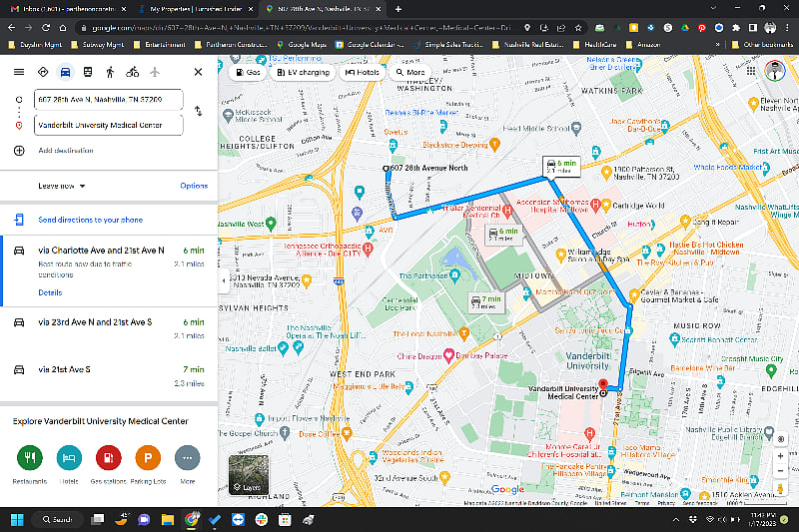Select walking travel mode
The image size is (799, 532).
pyautogui.click(x=110, y=72)
